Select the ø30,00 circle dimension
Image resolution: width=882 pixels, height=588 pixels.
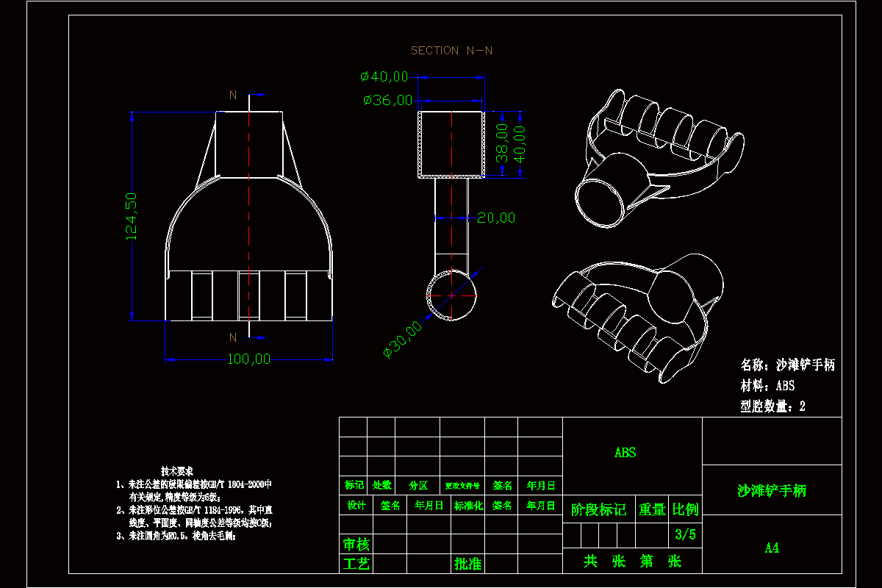click(403, 339)
